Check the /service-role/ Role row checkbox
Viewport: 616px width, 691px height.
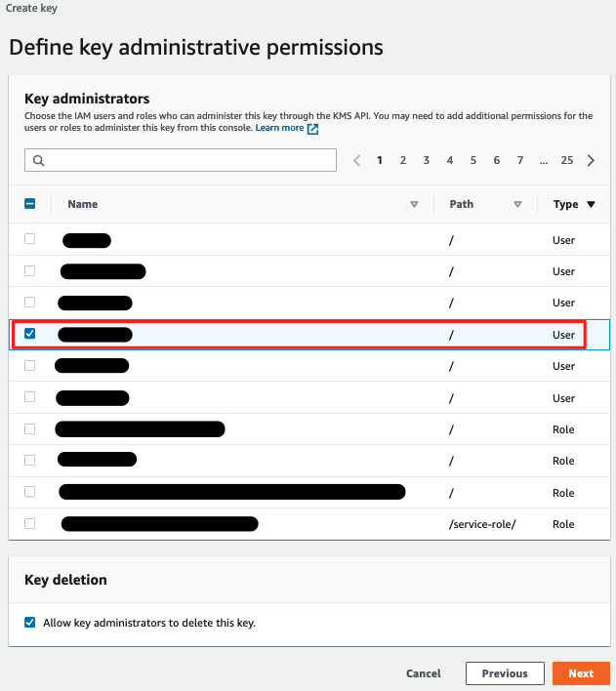tap(29, 523)
